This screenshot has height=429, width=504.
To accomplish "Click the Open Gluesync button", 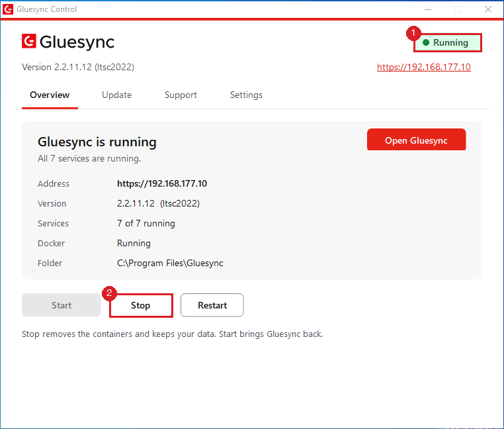I will point(416,140).
